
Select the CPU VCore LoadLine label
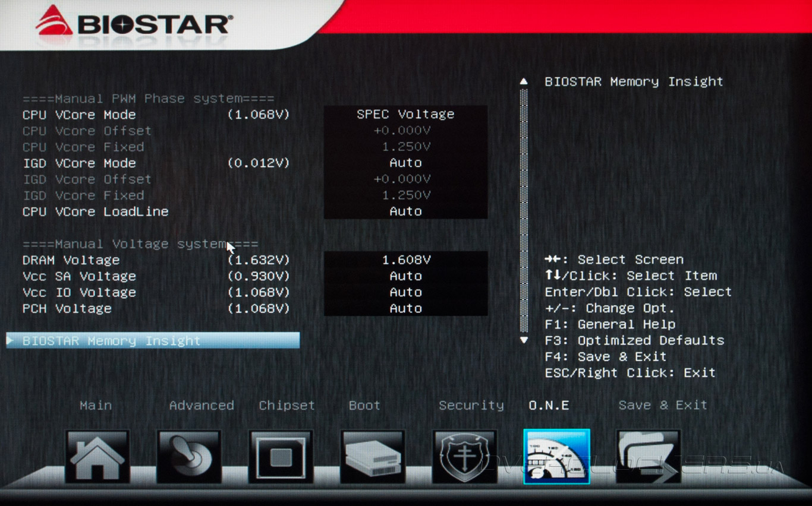[95, 212]
